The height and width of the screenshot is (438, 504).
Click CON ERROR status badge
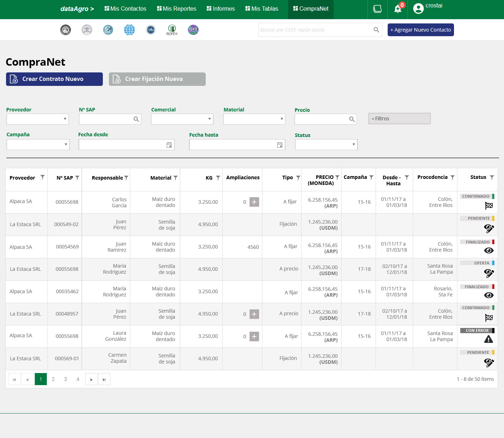[477, 330]
